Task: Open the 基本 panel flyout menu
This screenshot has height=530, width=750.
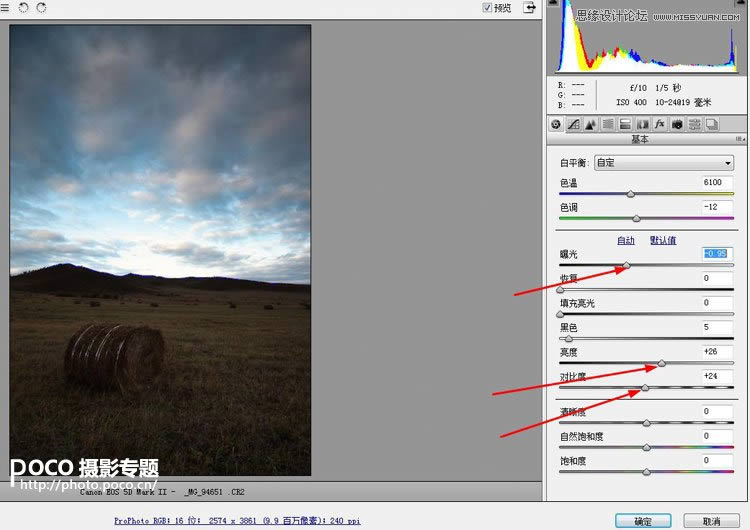Action: click(739, 140)
